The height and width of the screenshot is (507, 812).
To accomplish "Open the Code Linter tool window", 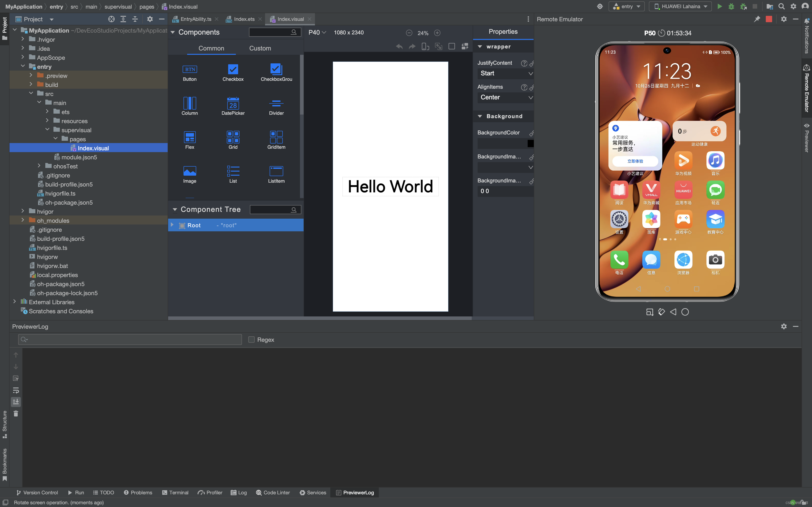I will pyautogui.click(x=273, y=492).
